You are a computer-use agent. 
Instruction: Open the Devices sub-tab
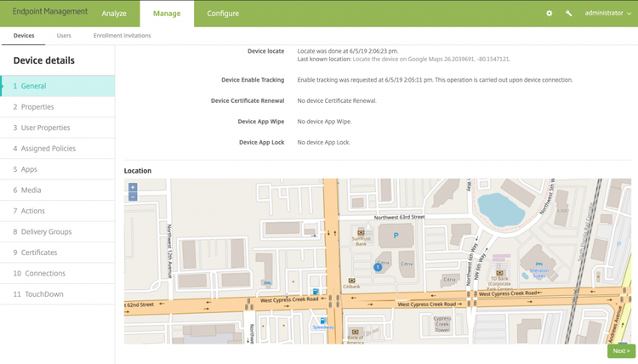click(24, 36)
